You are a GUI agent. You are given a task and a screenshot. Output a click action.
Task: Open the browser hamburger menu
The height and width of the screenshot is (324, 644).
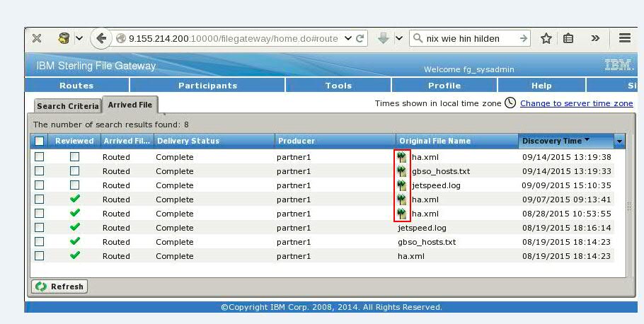[624, 38]
